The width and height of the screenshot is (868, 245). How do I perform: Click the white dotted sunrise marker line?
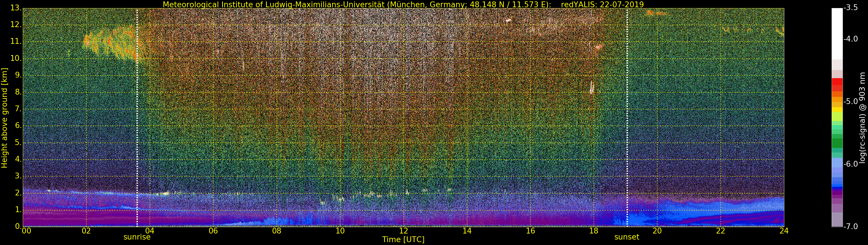(137, 117)
